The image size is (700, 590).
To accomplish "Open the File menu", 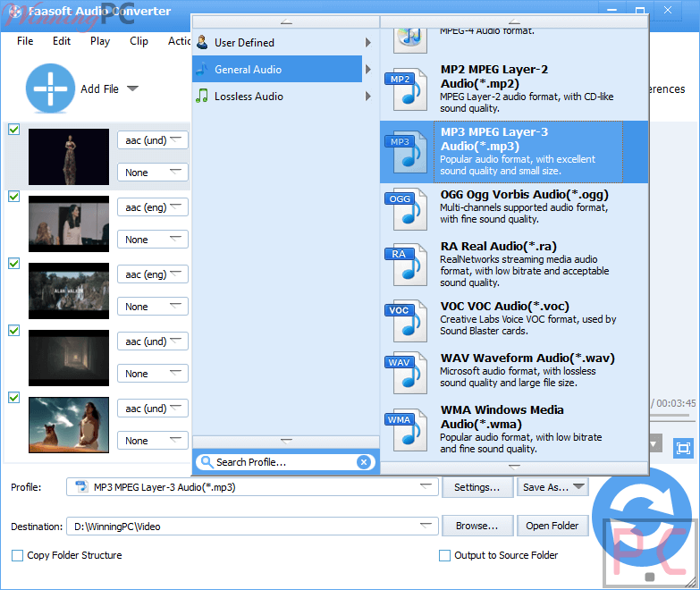I will [x=25, y=41].
